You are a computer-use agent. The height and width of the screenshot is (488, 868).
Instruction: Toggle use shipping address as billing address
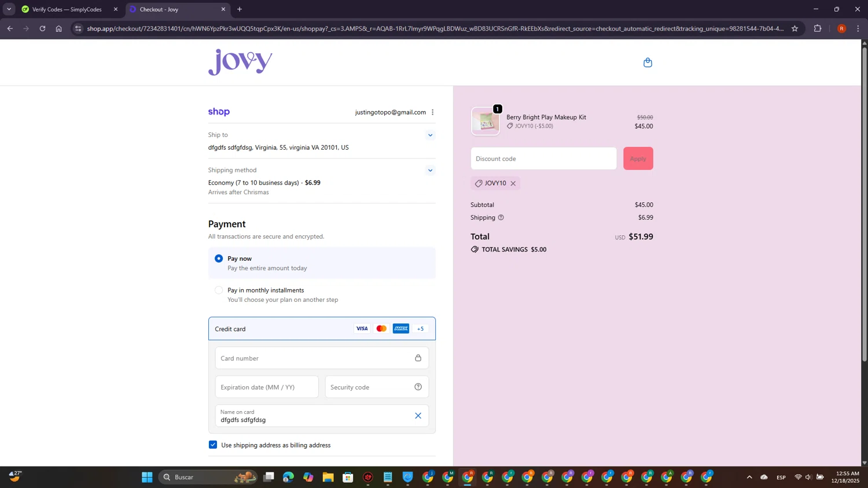[x=213, y=445]
